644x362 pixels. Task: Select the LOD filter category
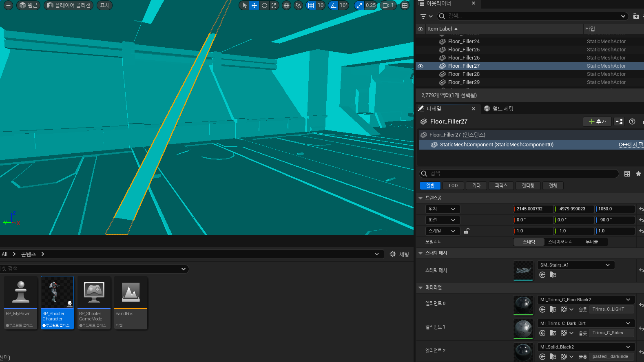[x=453, y=186]
